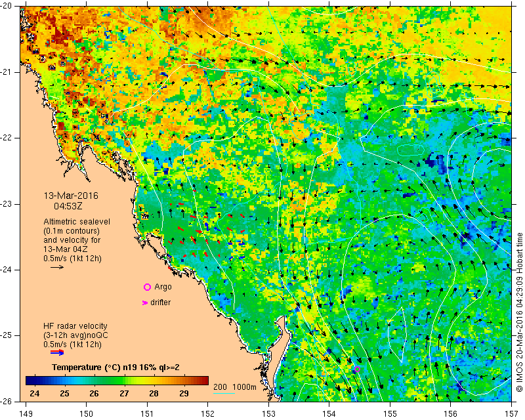Click the longitude axis label "154"

(x=329, y=414)
